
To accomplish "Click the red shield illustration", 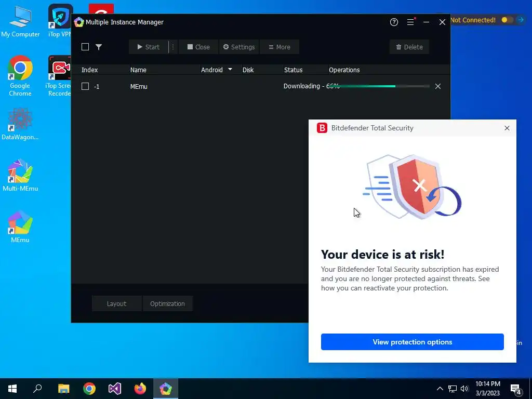I will [x=417, y=186].
